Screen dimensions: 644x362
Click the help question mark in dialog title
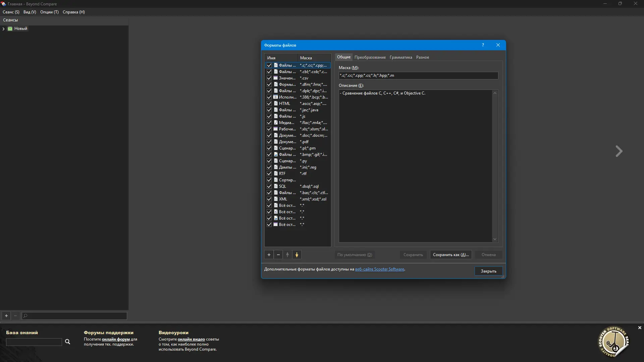(x=483, y=45)
